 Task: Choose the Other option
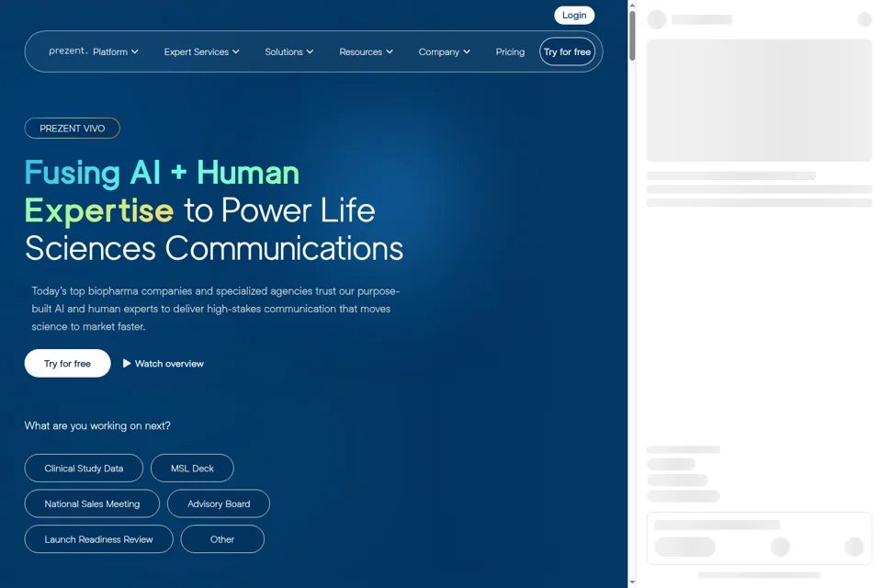tap(222, 539)
